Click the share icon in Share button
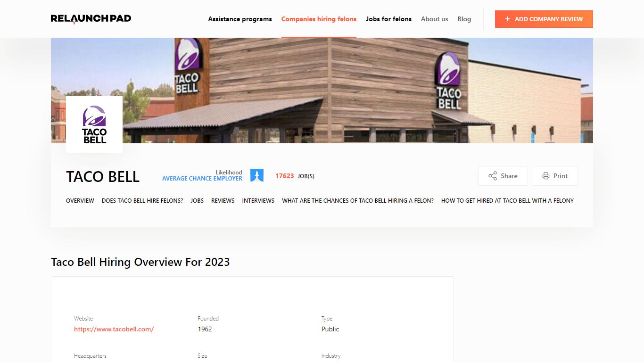The width and height of the screenshot is (644, 362). (493, 176)
